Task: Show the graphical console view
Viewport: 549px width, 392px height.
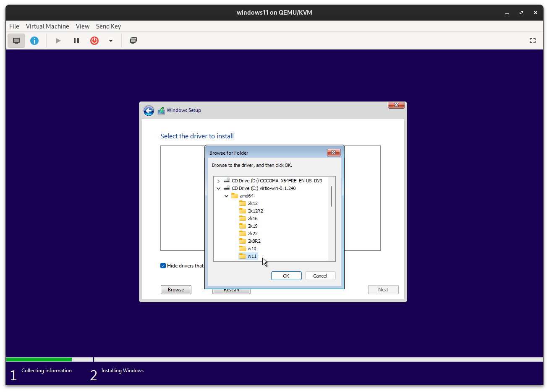Action: pos(16,41)
